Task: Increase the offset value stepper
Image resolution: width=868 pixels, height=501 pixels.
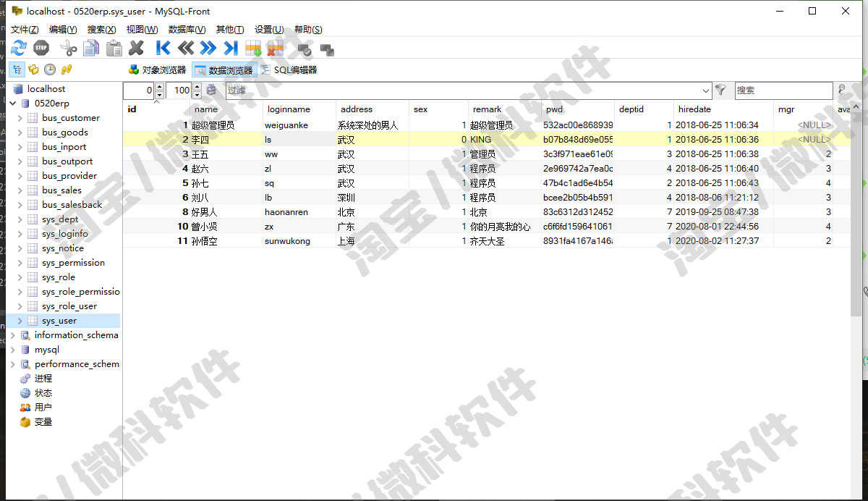Action: coord(160,87)
